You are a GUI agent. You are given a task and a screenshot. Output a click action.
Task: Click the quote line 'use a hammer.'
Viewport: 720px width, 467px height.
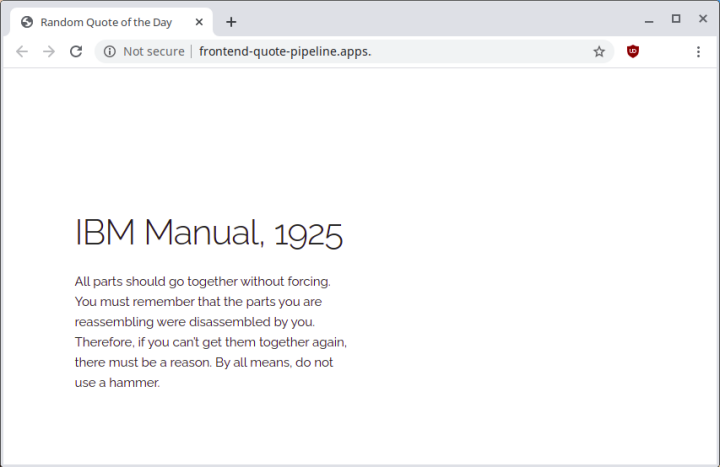point(118,383)
